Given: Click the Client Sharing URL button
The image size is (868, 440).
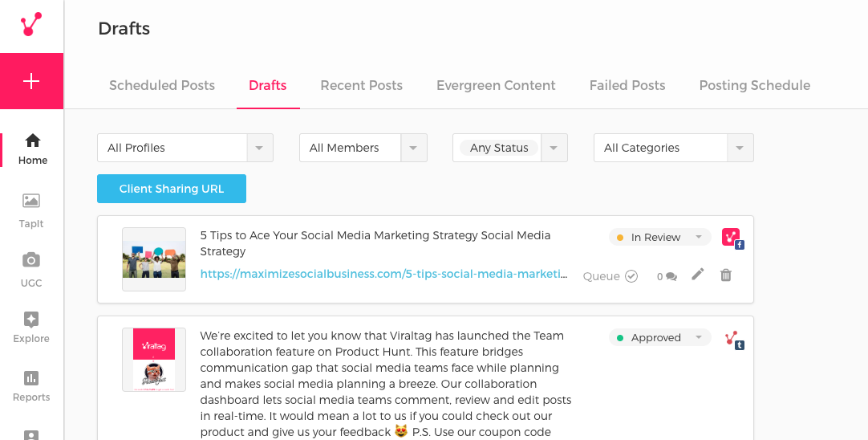Looking at the screenshot, I should pyautogui.click(x=172, y=189).
